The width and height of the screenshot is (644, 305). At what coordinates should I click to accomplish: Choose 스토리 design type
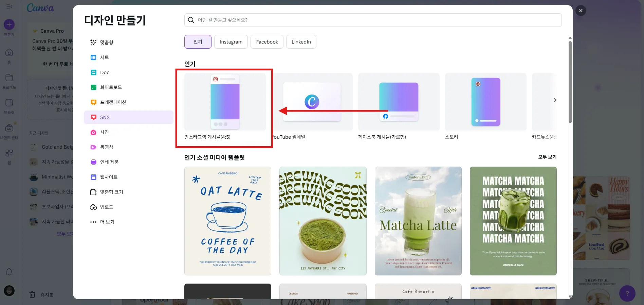pos(486,106)
